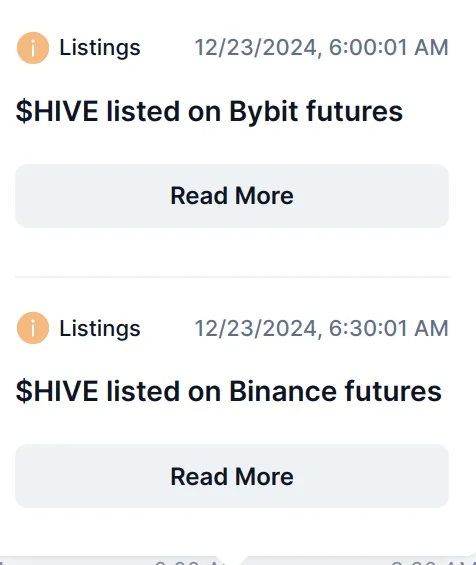Screen dimensions: 476x565
Task: Open Read More under the Bybit futures listing
Action: click(232, 196)
